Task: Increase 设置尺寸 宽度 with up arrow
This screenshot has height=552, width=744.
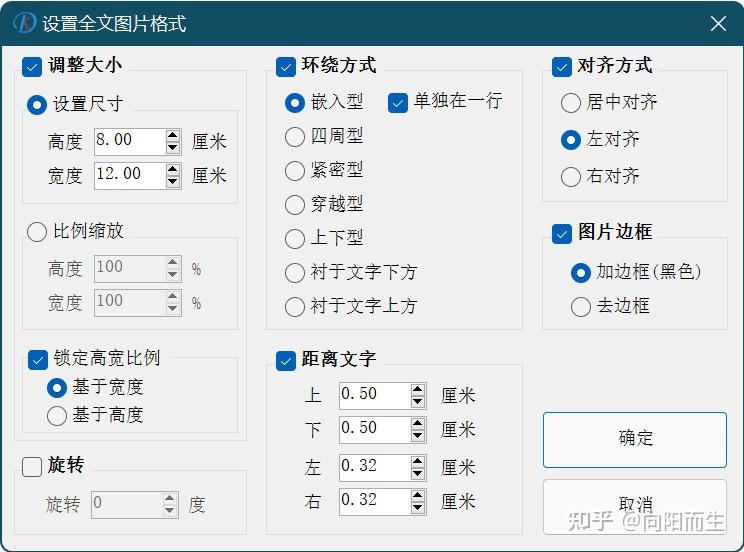Action: (x=173, y=169)
